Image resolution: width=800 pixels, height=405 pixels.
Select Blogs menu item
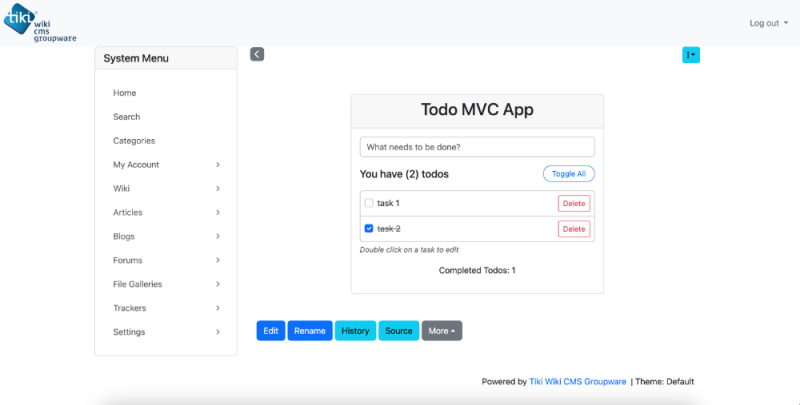coord(124,236)
